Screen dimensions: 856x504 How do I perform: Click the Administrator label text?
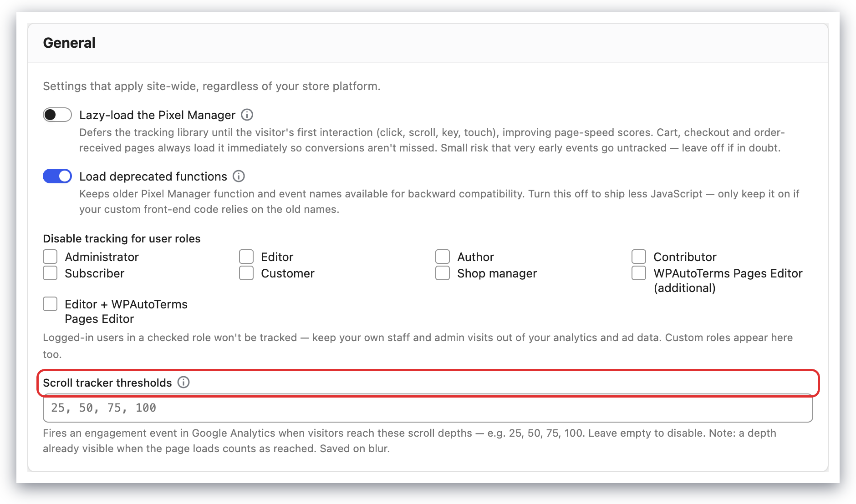pos(102,257)
